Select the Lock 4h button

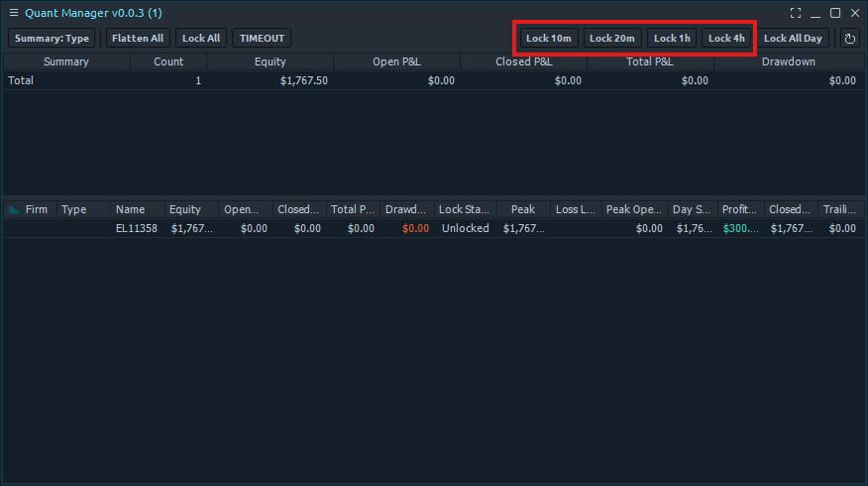[726, 39]
